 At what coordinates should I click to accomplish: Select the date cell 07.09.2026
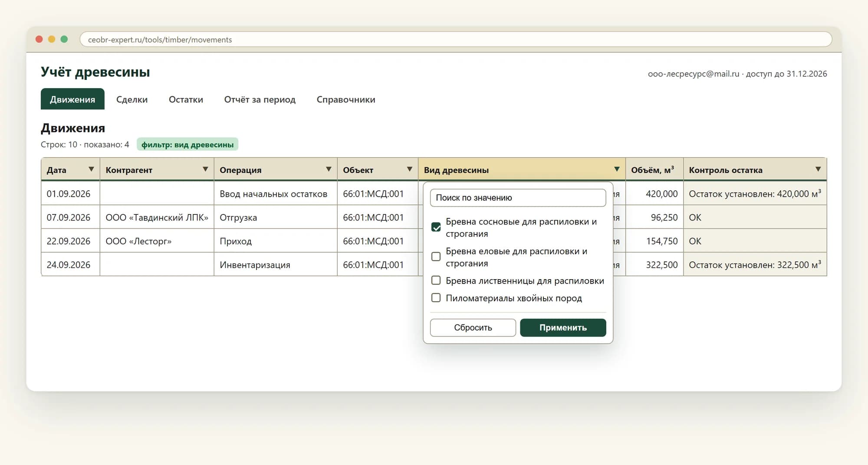pos(70,217)
